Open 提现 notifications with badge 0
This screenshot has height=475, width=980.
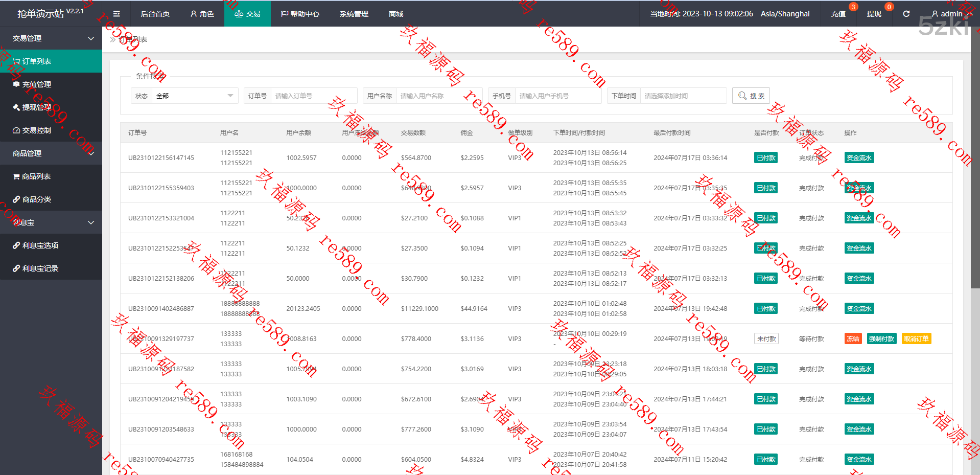click(x=874, y=14)
